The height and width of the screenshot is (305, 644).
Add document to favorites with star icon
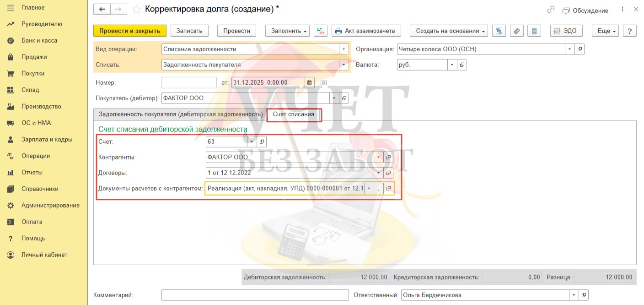[x=136, y=9]
